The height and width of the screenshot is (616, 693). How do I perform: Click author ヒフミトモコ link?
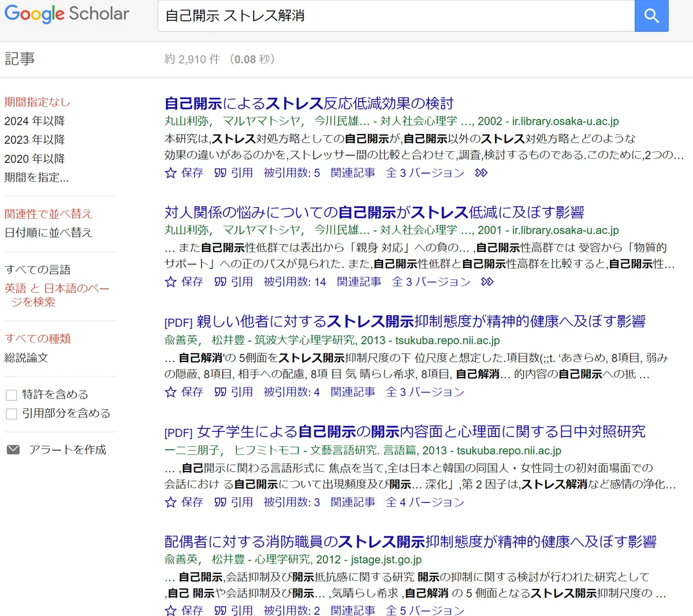pyautogui.click(x=267, y=450)
